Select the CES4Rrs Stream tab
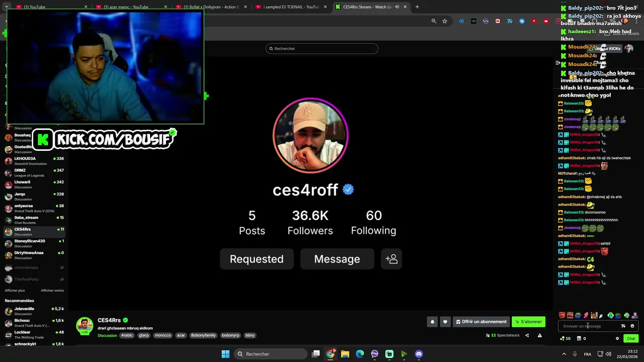This screenshot has height=362, width=644. 371,7
